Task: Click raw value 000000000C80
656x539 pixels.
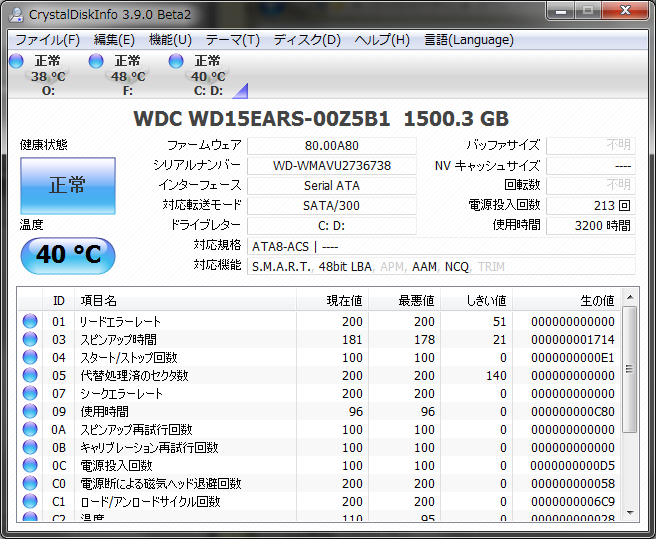Action: (x=573, y=411)
